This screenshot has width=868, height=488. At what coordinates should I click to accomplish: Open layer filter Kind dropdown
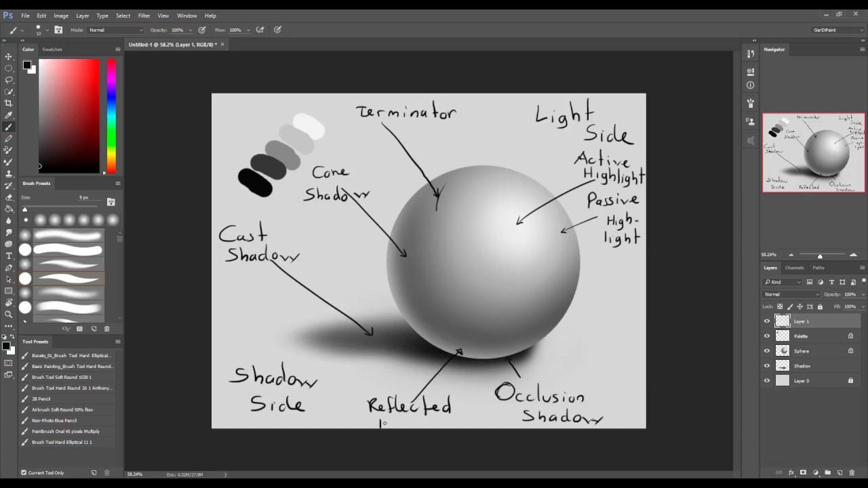click(782, 282)
